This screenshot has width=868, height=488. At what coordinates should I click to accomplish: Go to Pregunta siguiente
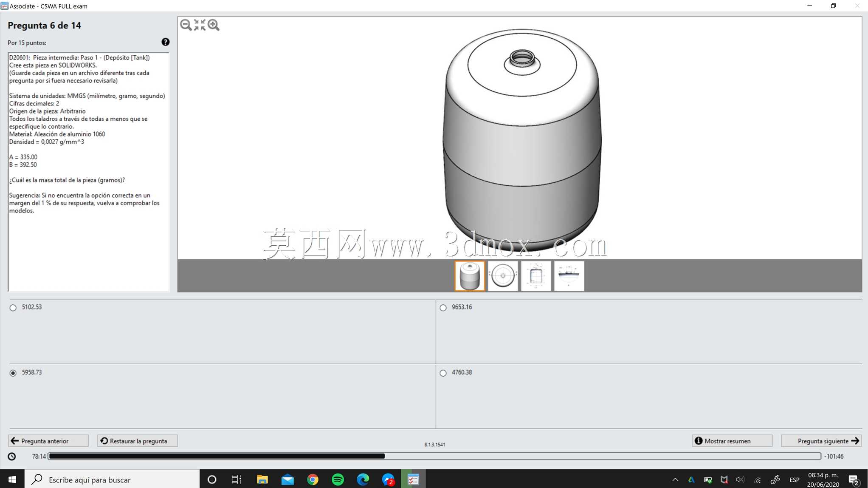pos(821,441)
